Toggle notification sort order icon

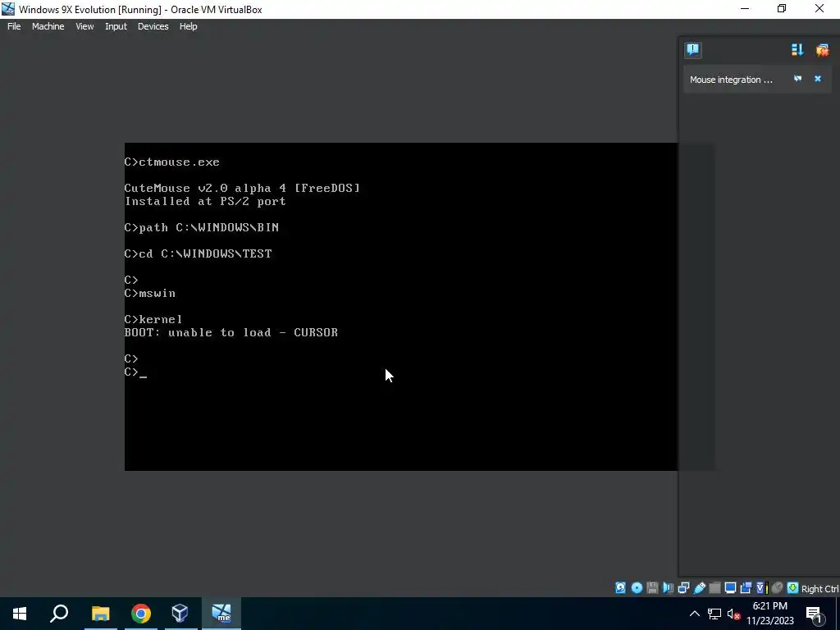pos(797,50)
